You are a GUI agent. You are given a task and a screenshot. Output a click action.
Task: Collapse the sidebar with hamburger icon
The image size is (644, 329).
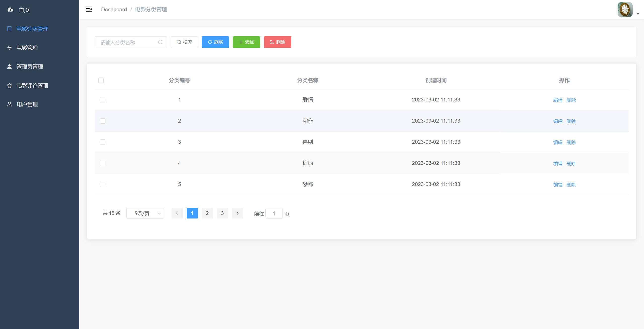89,10
